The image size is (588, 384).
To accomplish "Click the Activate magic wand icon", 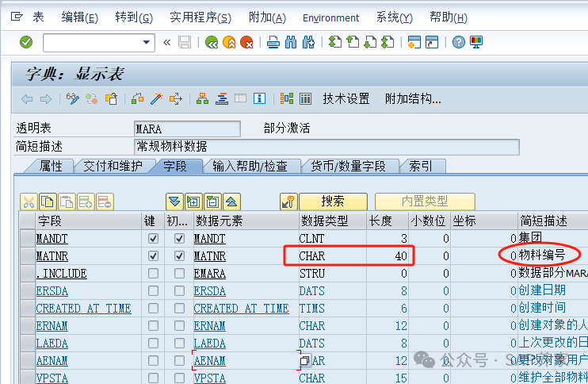I will (x=156, y=98).
